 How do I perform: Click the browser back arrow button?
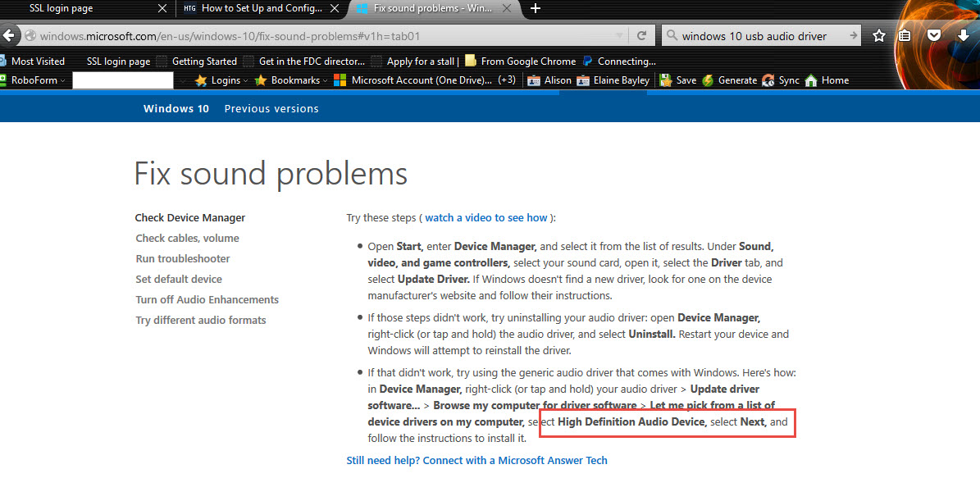[x=9, y=36]
